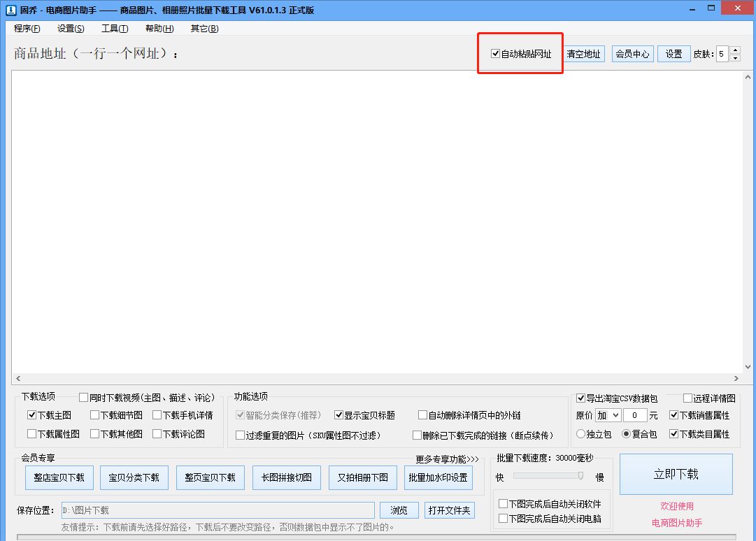Click the 原价 amount field showing 0
This screenshot has height=541, width=756.
tap(634, 415)
